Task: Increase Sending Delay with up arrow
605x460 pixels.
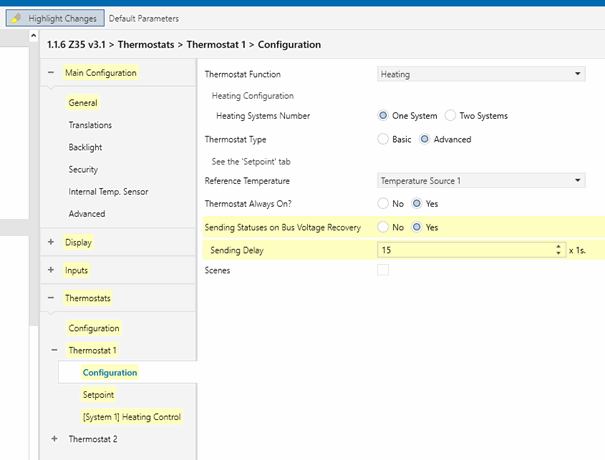Action: (x=558, y=247)
